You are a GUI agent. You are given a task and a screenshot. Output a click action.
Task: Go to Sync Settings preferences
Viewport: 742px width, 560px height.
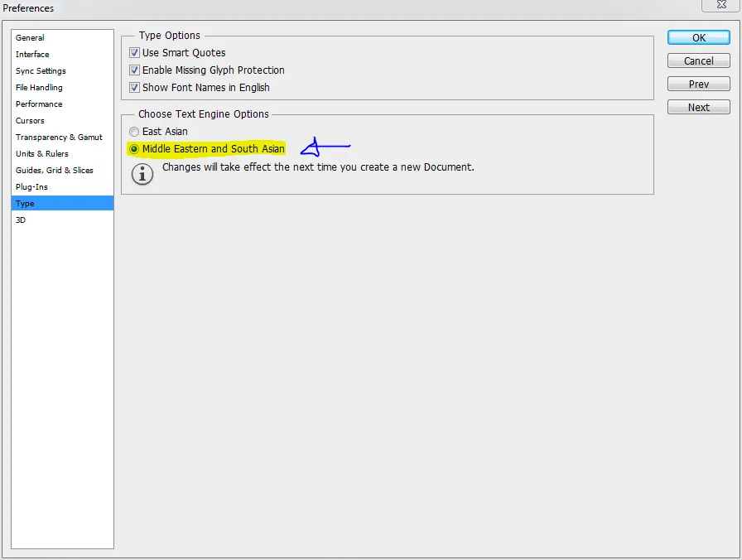click(41, 71)
